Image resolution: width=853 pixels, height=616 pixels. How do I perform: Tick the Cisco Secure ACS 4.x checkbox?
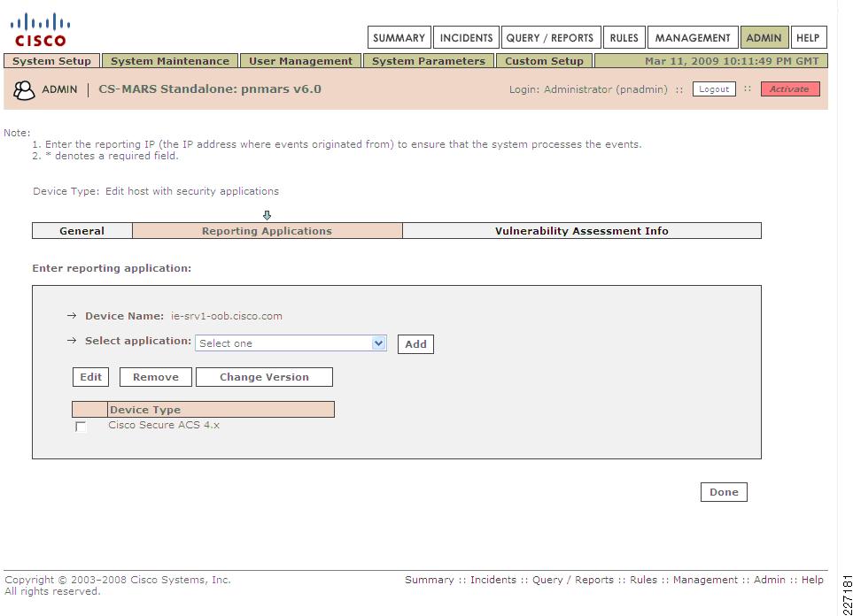click(81, 427)
